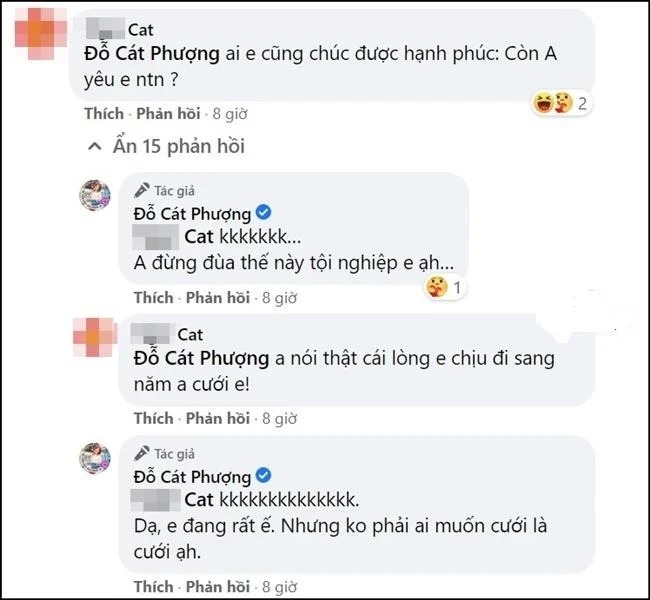Open pixelated avatar of the top commenter
650x600 pixels.
point(41,33)
